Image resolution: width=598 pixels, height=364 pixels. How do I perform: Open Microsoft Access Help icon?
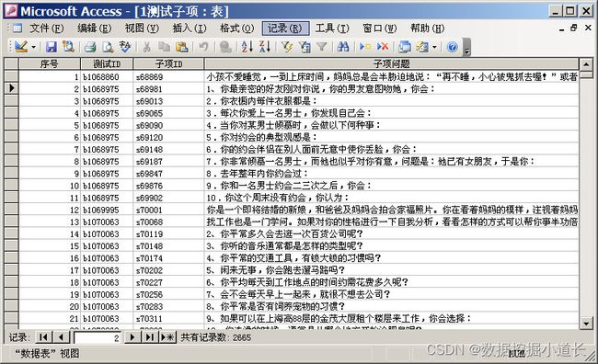(453, 47)
